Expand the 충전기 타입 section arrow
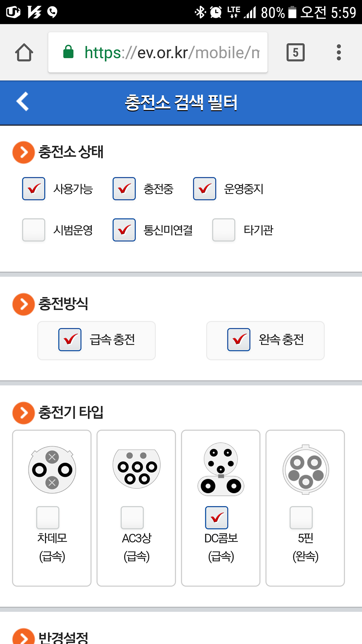The width and height of the screenshot is (362, 644). point(23,413)
